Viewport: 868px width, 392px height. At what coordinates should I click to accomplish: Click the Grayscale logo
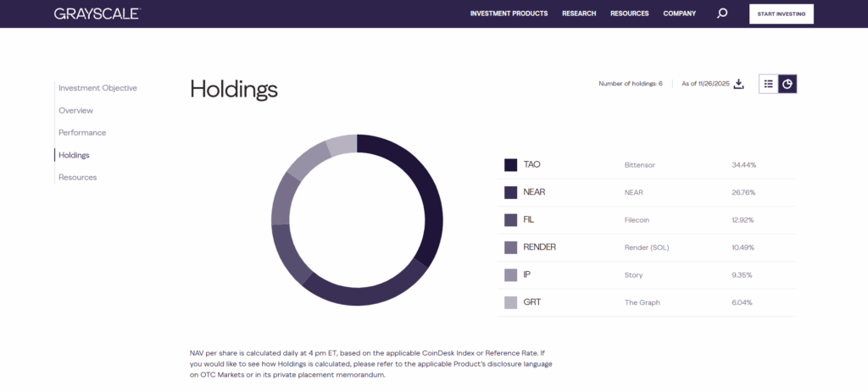(x=97, y=14)
